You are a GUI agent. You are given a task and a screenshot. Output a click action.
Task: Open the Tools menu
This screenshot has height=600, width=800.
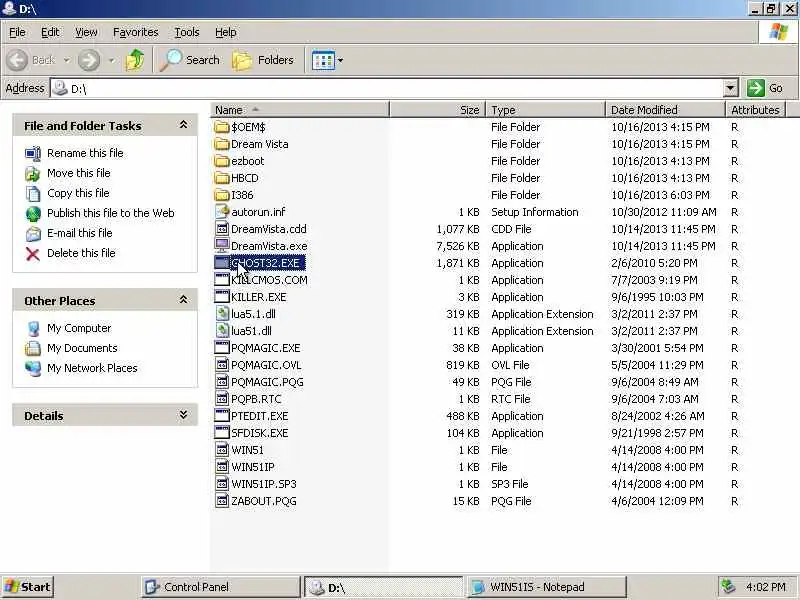(187, 32)
